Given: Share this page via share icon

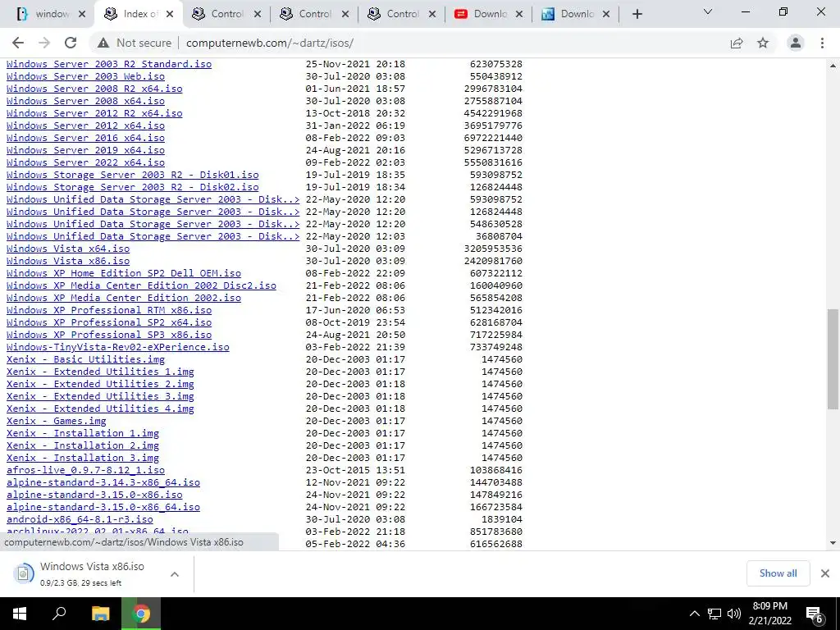Looking at the screenshot, I should (x=737, y=43).
